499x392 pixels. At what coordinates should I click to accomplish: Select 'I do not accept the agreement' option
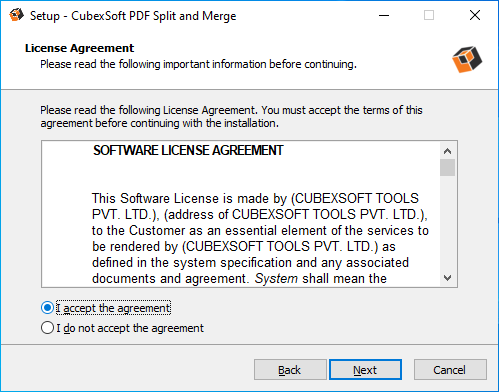click(47, 328)
